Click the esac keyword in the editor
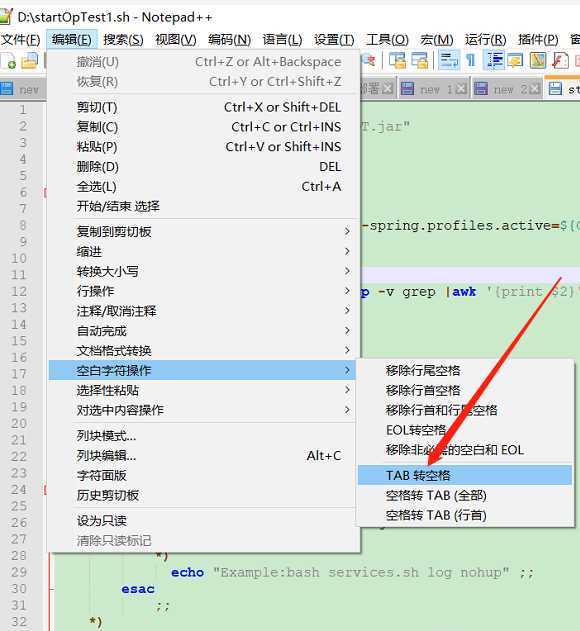 tap(138, 589)
